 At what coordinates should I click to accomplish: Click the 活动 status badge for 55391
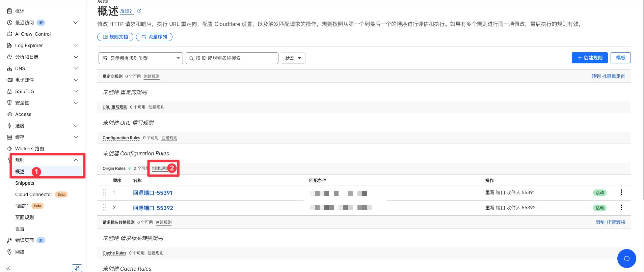pyautogui.click(x=600, y=193)
